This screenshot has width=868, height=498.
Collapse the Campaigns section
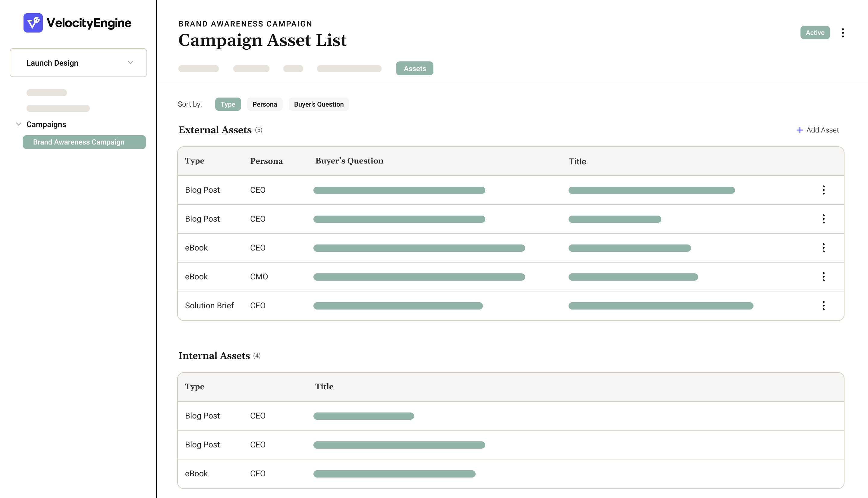coord(18,124)
